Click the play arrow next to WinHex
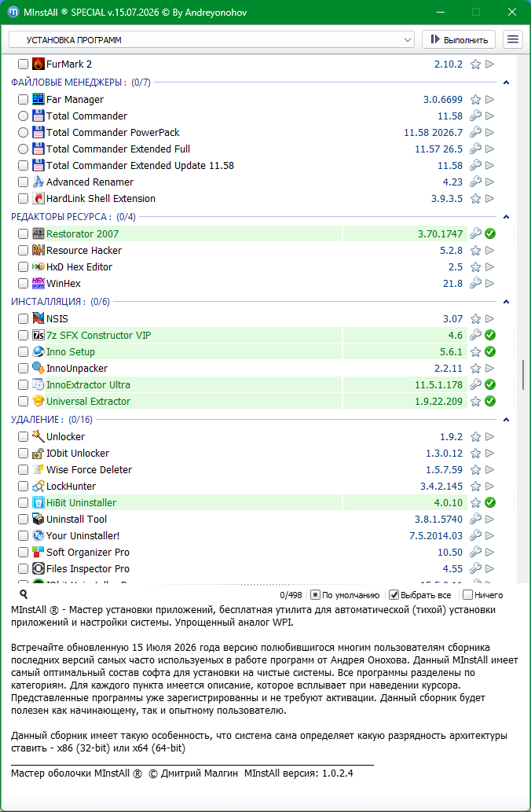The width and height of the screenshot is (531, 812). (489, 283)
